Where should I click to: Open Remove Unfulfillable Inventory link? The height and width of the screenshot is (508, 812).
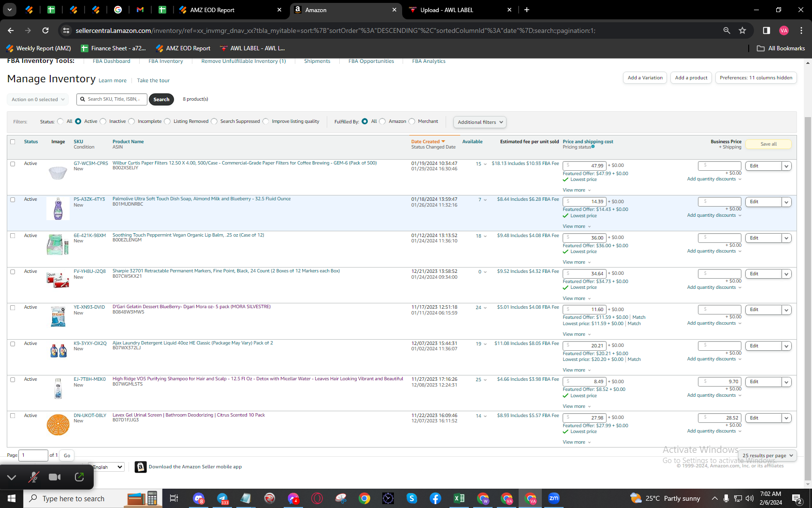coord(244,61)
